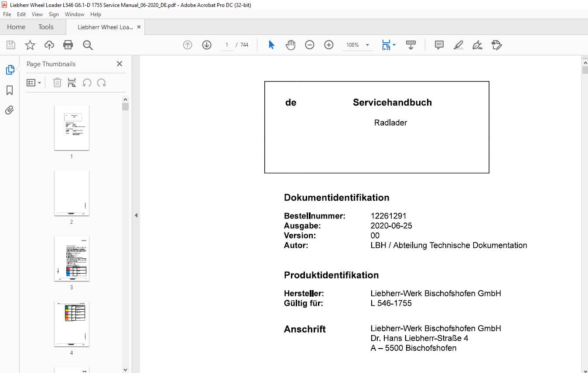Image resolution: width=588 pixels, height=373 pixels.
Task: Zoom in with the plus circle button
Action: [329, 45]
